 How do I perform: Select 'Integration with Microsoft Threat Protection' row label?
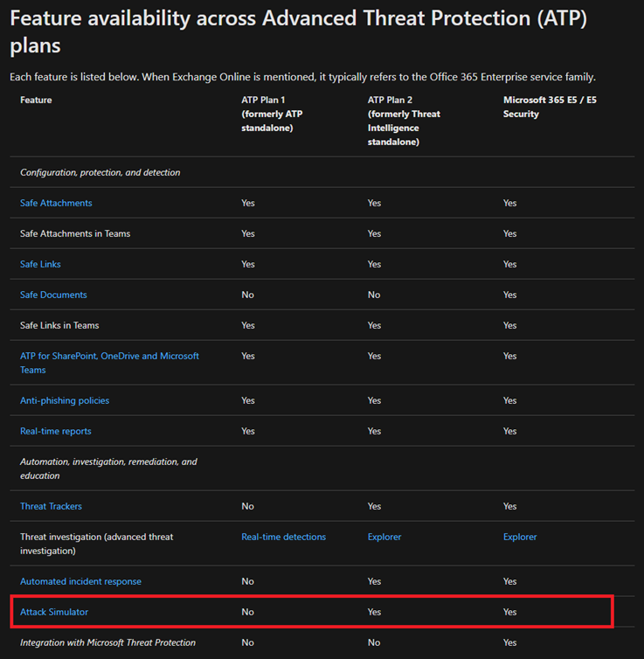108,643
